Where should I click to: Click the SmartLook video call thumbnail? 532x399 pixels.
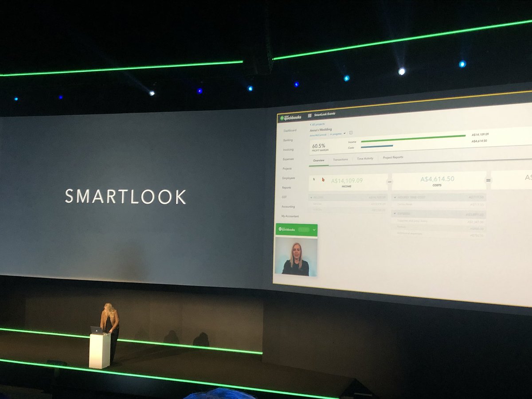(x=296, y=256)
